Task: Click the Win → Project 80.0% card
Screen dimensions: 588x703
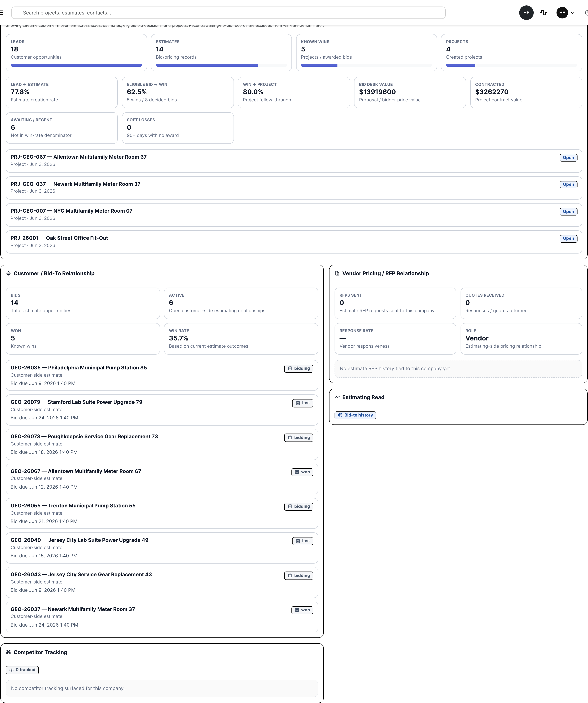Action: (294, 92)
